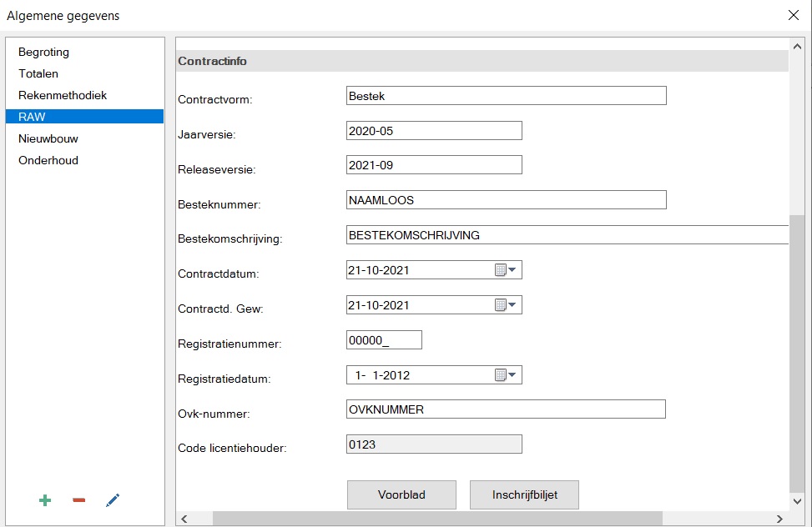Viewport: 812px width, 527px height.
Task: Open the Rekenmethodiek section
Action: (x=63, y=95)
